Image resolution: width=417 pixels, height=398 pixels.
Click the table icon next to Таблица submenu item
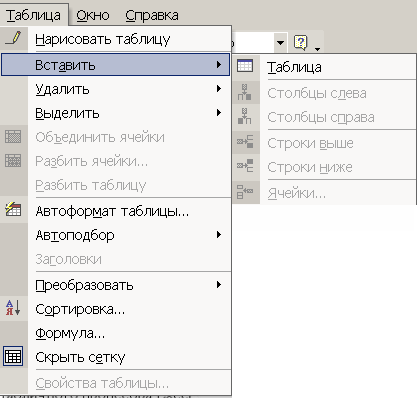[x=245, y=65]
